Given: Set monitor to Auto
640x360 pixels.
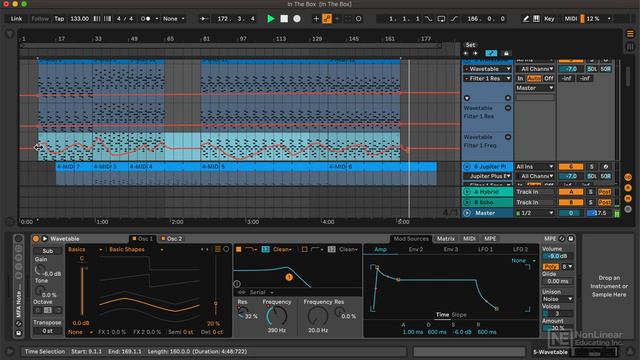Looking at the screenshot, I should (x=534, y=78).
